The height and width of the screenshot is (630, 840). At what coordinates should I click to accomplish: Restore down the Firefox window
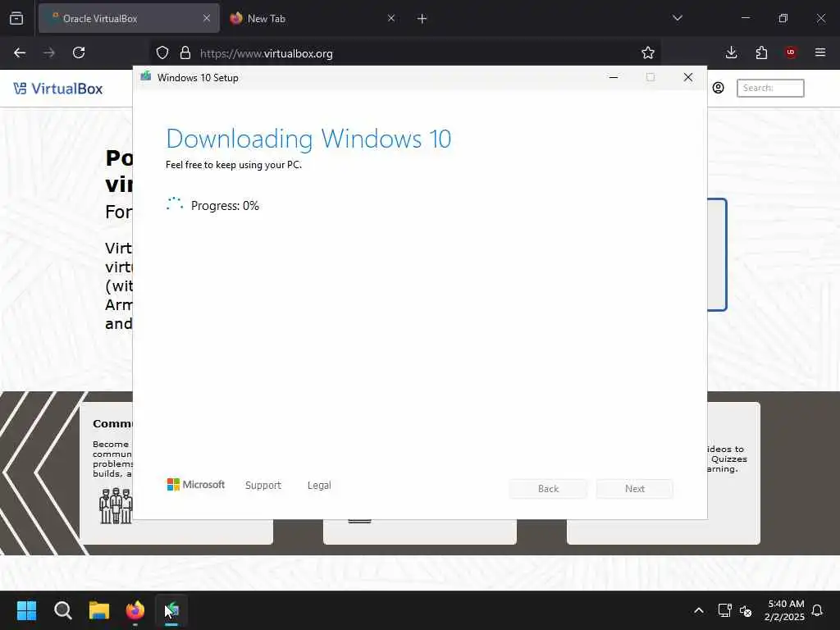pos(783,18)
